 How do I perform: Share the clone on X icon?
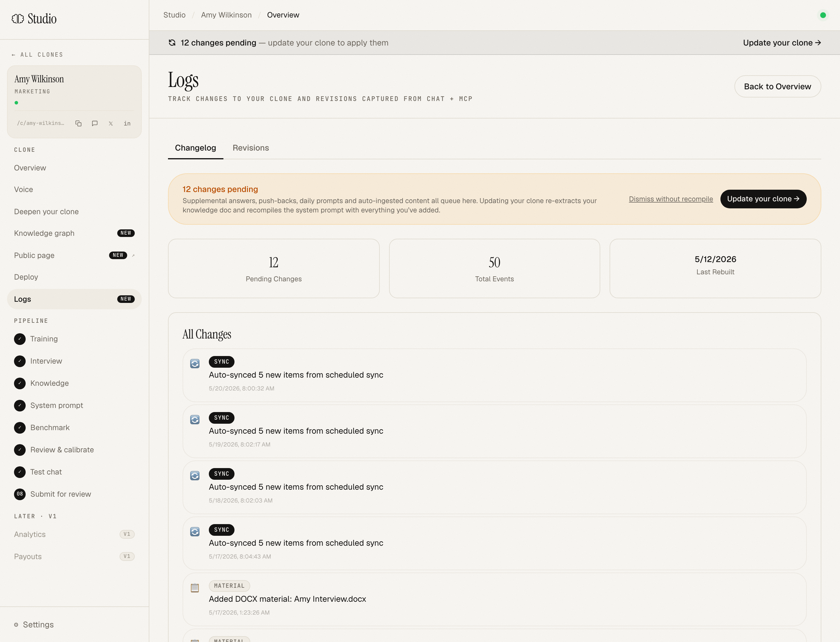(111, 123)
